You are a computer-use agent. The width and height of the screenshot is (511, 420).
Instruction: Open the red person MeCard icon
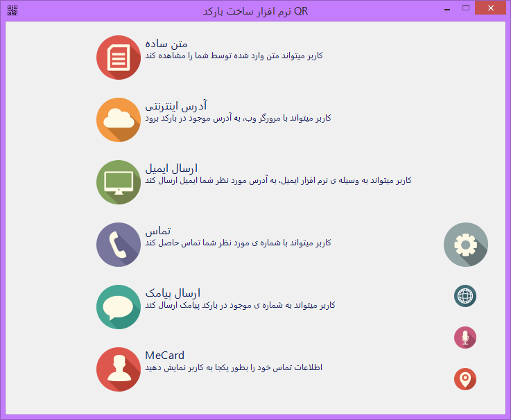(119, 369)
